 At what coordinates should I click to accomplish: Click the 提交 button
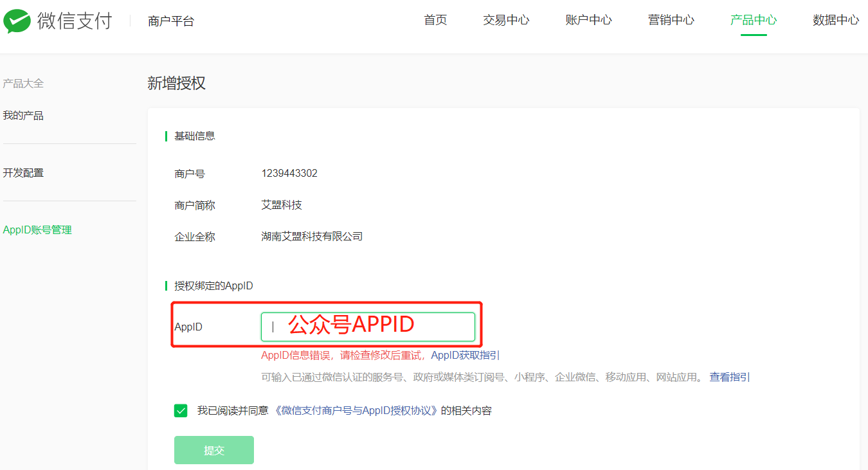(x=214, y=450)
